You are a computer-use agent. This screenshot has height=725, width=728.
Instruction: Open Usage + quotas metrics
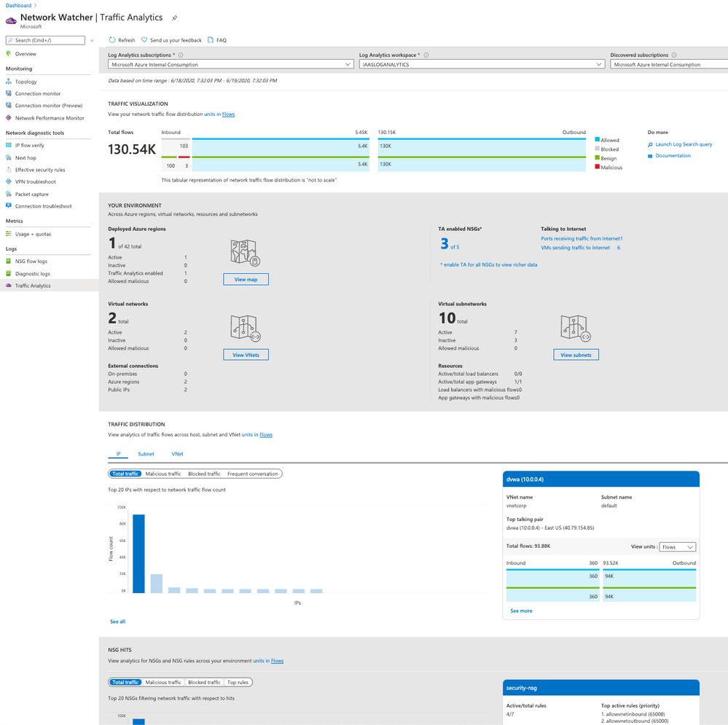[x=33, y=234]
